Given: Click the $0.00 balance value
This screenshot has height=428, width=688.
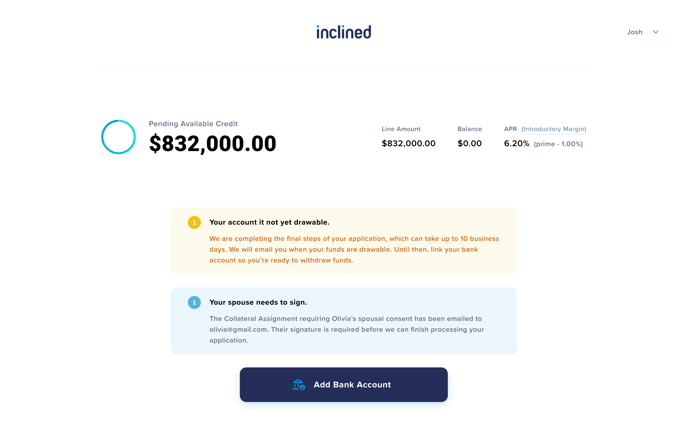Looking at the screenshot, I should click(469, 144).
